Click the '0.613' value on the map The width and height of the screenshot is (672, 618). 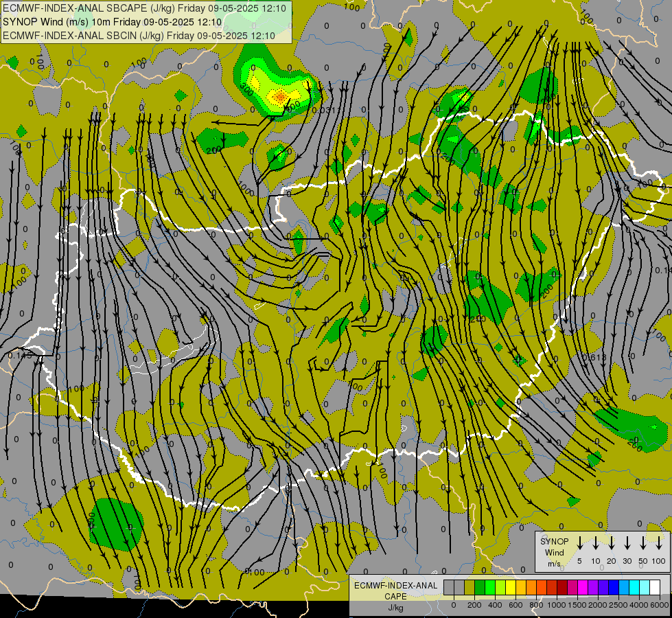[x=594, y=357]
